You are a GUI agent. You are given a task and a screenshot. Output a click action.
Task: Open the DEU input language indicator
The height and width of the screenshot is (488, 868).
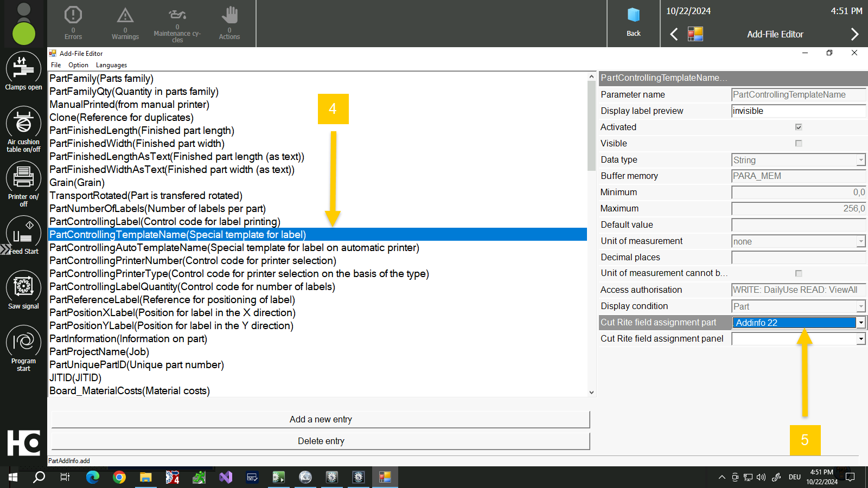tap(795, 477)
